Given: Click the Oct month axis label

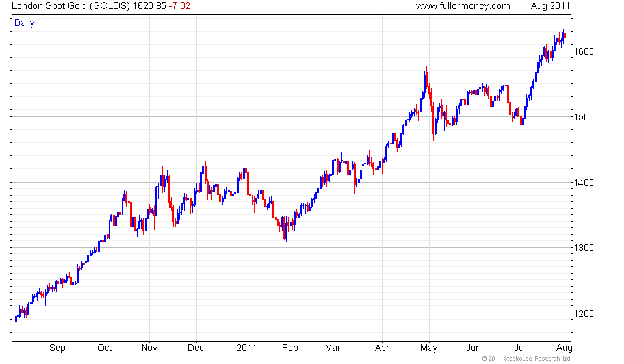Looking at the screenshot, I should click(105, 348).
